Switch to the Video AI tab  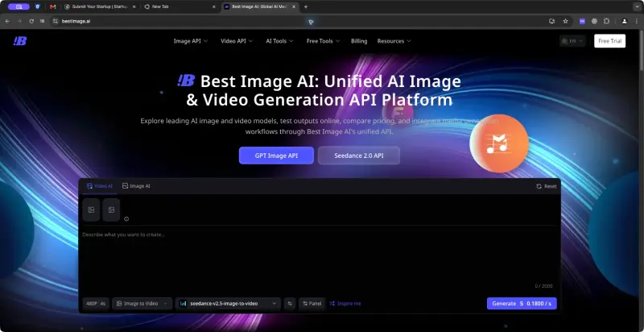tap(99, 186)
